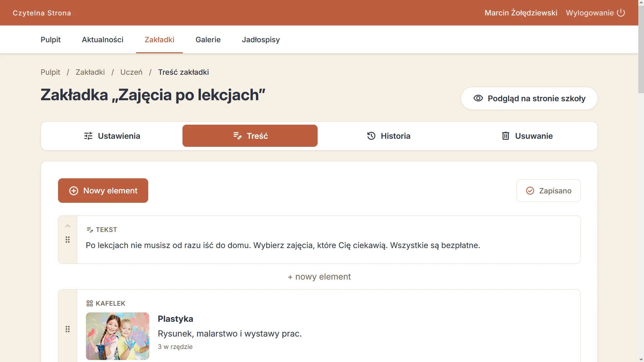Open Podgląd na stronie szkoły
This screenshot has height=362, width=644.
(529, 99)
